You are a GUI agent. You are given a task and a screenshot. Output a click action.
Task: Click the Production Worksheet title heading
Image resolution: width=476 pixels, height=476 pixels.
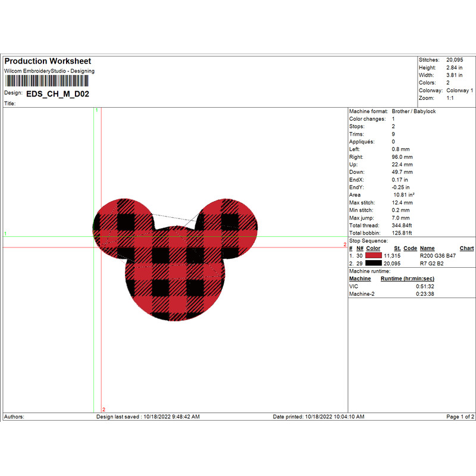(x=47, y=61)
